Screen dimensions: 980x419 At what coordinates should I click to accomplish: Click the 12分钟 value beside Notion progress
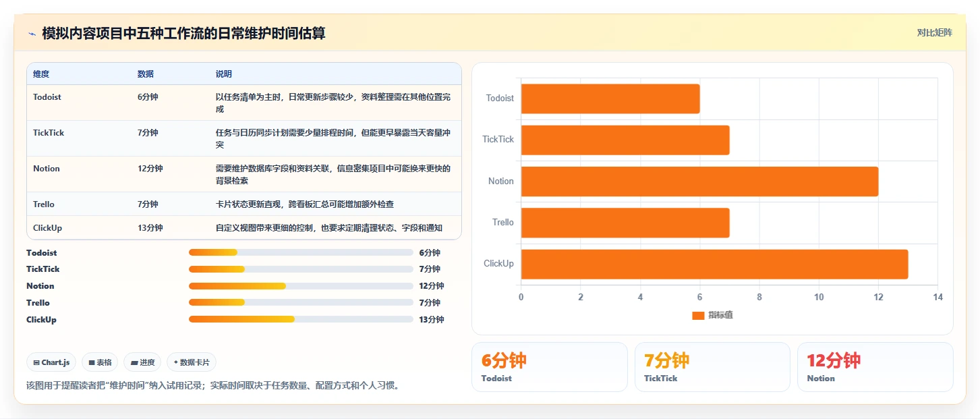pos(432,286)
